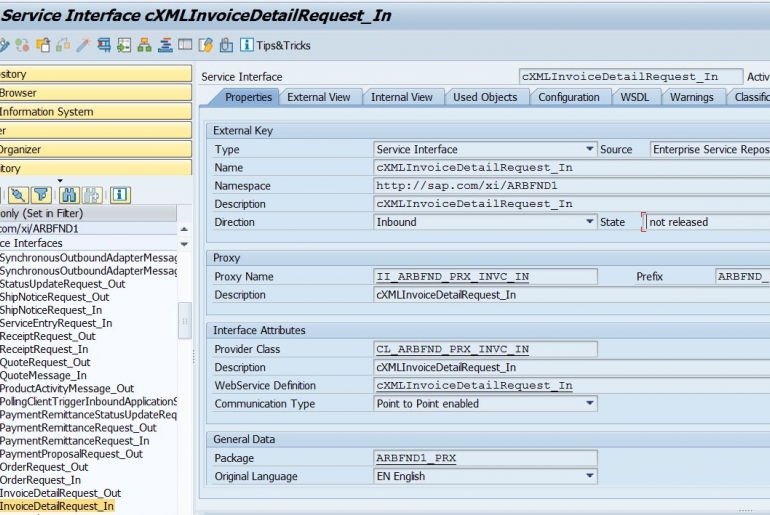Open the Direction dropdown showing Inbound
The height and width of the screenshot is (515, 770).
(590, 222)
